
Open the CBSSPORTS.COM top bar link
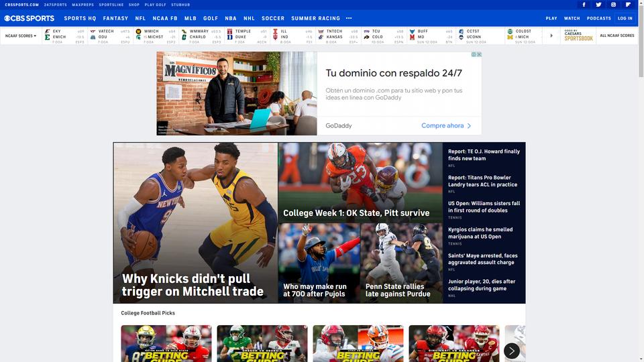click(x=21, y=5)
